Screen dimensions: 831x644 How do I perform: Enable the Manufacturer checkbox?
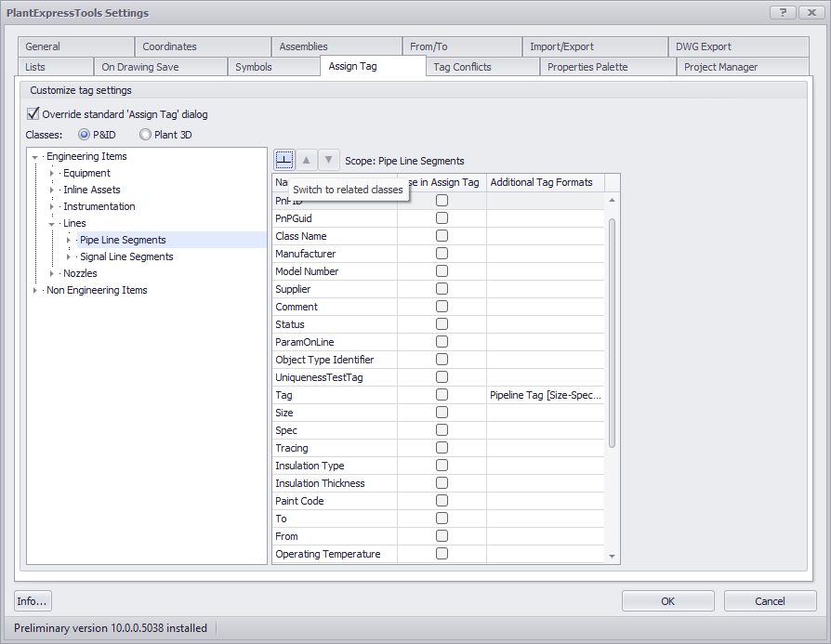click(x=442, y=254)
